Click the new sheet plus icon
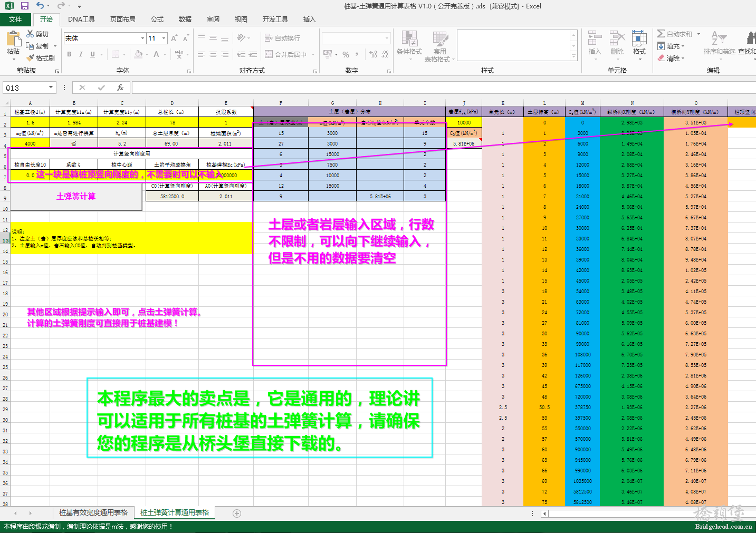 point(237,513)
